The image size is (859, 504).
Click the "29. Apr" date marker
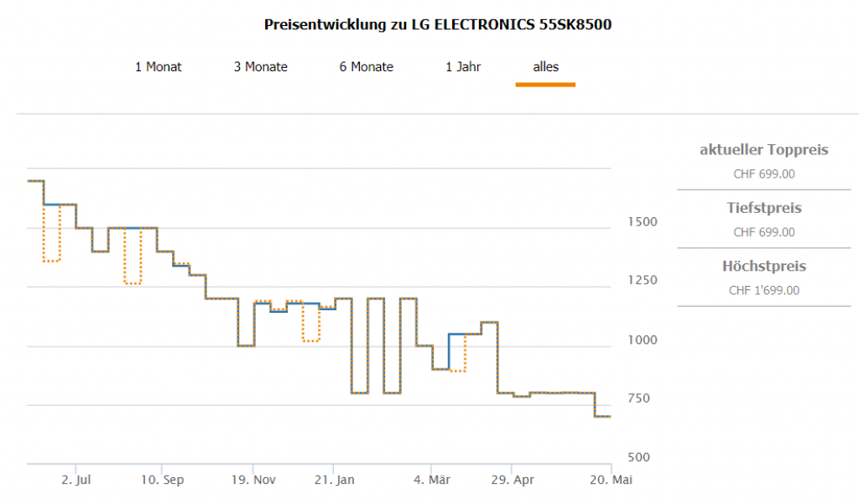[513, 481]
